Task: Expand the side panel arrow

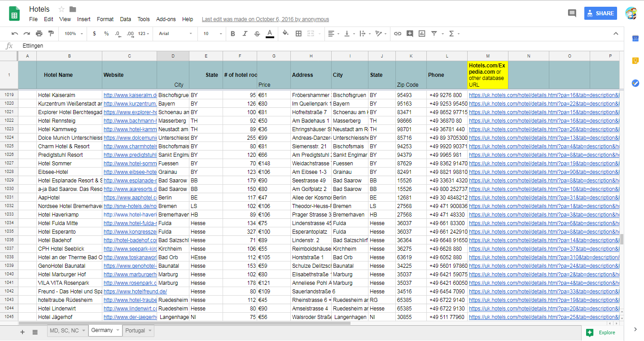Action: (x=635, y=329)
